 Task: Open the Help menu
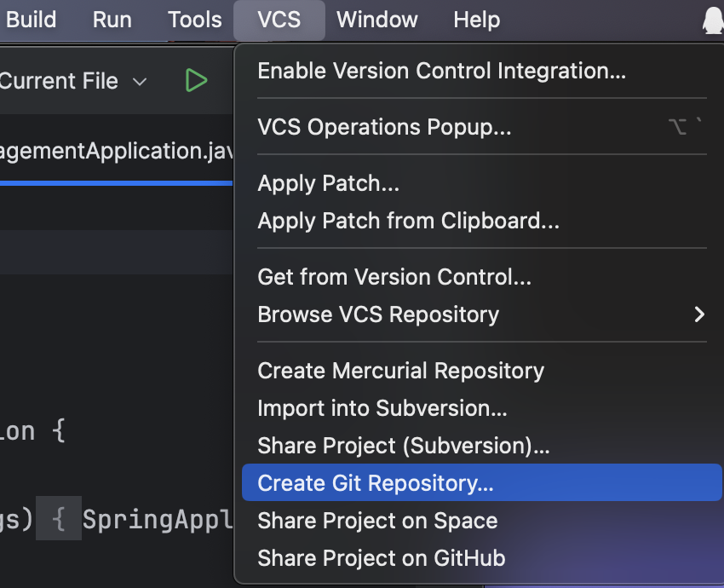(476, 20)
